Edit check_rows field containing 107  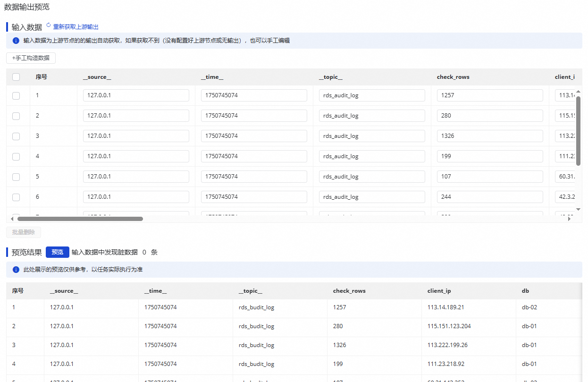pyautogui.click(x=490, y=177)
